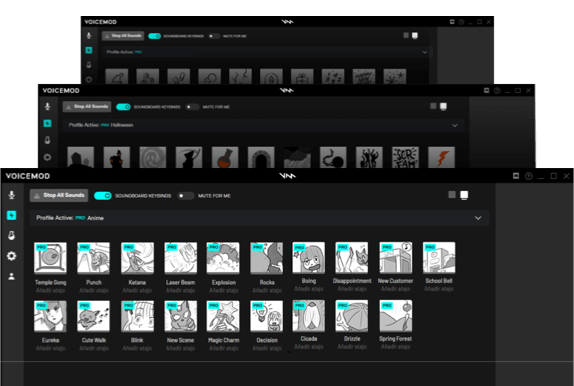
Task: Play the potion flask sound in Halloween window
Action: coord(225,157)
